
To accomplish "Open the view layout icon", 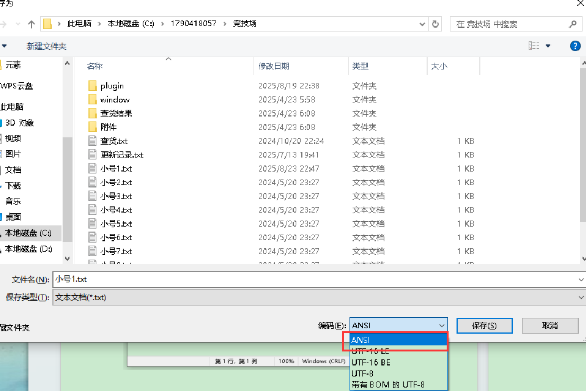I will tap(534, 46).
